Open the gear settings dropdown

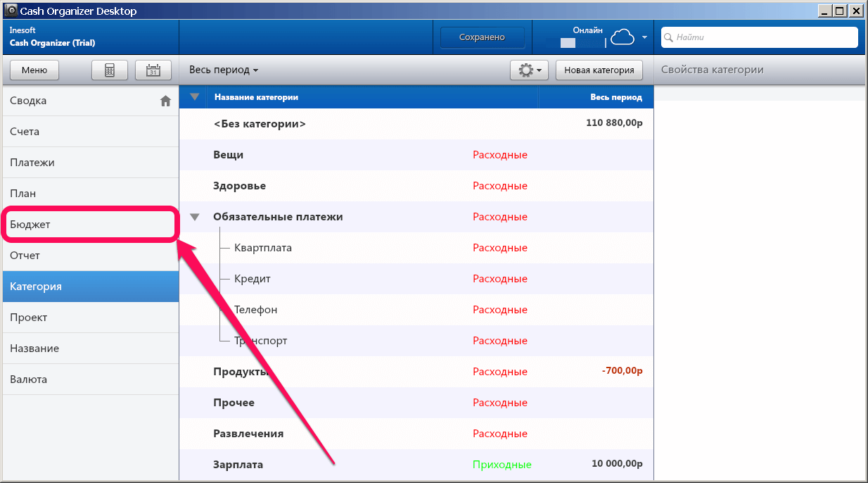(x=529, y=70)
